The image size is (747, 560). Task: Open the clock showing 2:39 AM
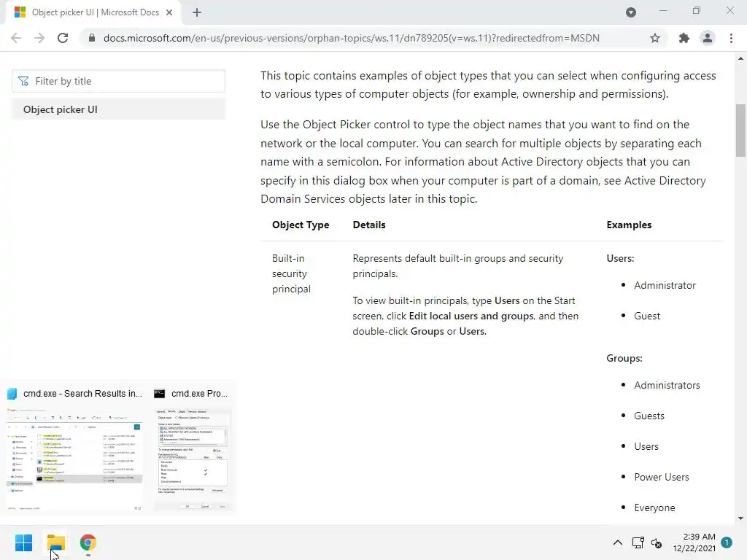694,542
